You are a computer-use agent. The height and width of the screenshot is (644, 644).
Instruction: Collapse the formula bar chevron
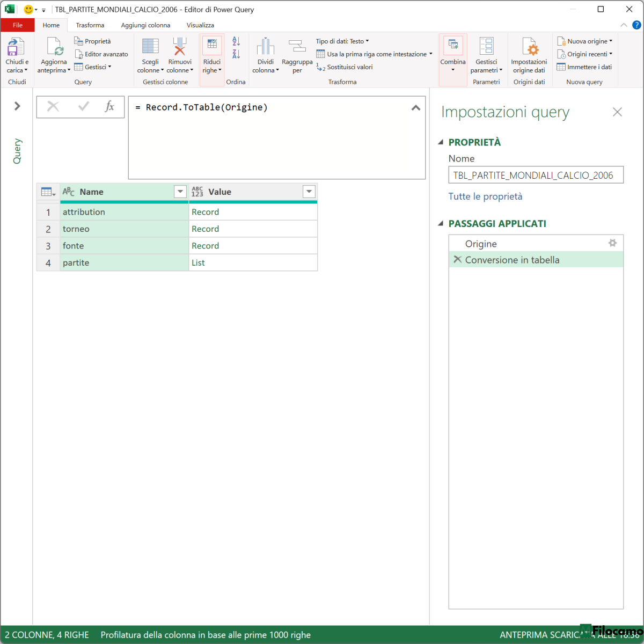click(415, 108)
